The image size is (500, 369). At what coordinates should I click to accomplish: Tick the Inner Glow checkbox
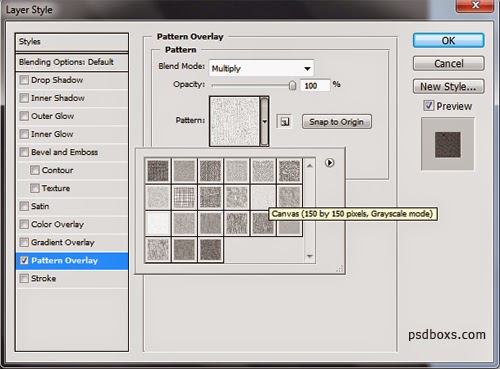pyautogui.click(x=24, y=134)
